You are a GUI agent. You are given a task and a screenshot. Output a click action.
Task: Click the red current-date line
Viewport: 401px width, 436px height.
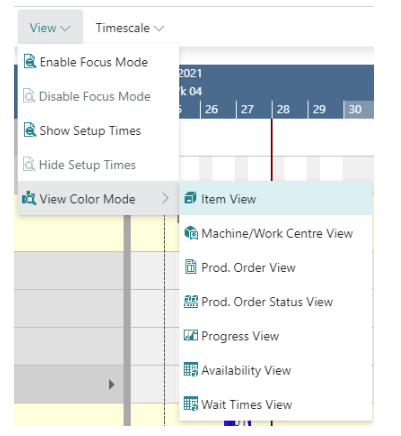coord(272,150)
